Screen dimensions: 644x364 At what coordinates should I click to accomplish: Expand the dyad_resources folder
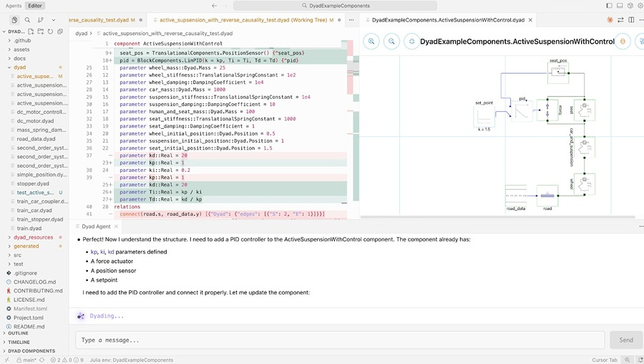click(x=33, y=237)
